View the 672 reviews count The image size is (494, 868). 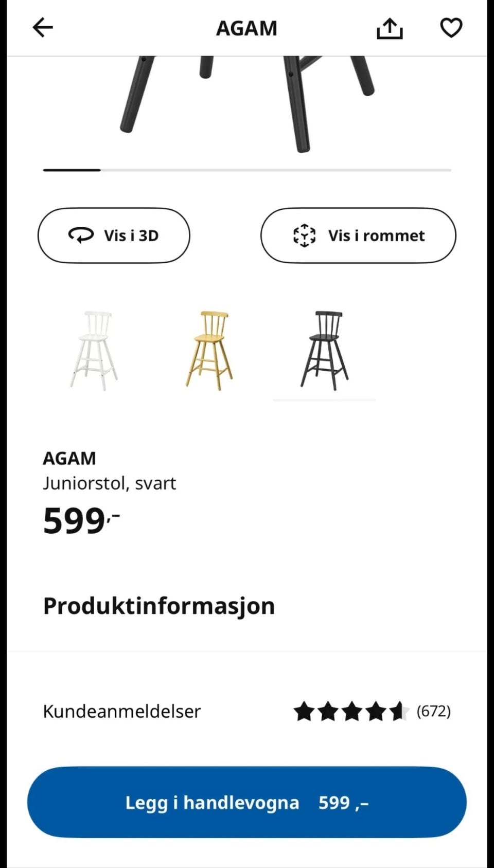click(433, 711)
